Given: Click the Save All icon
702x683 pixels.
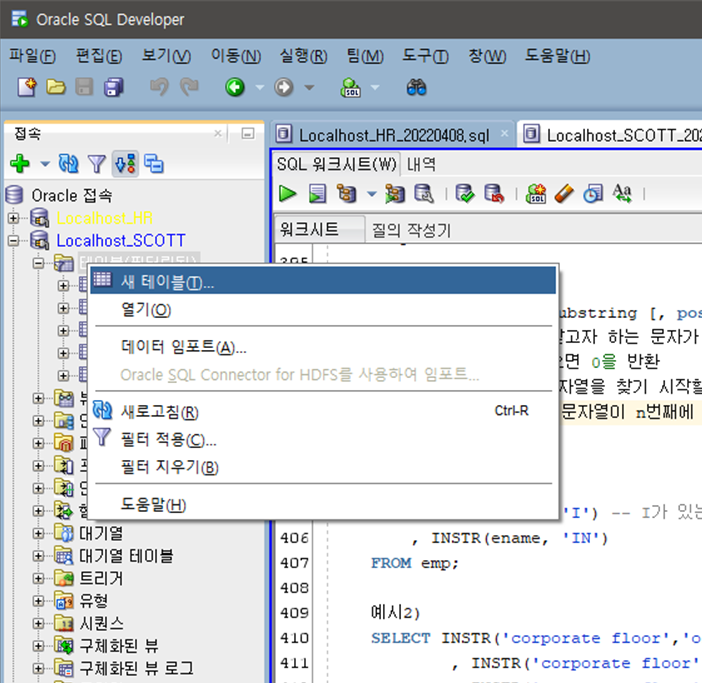Looking at the screenshot, I should (x=114, y=87).
